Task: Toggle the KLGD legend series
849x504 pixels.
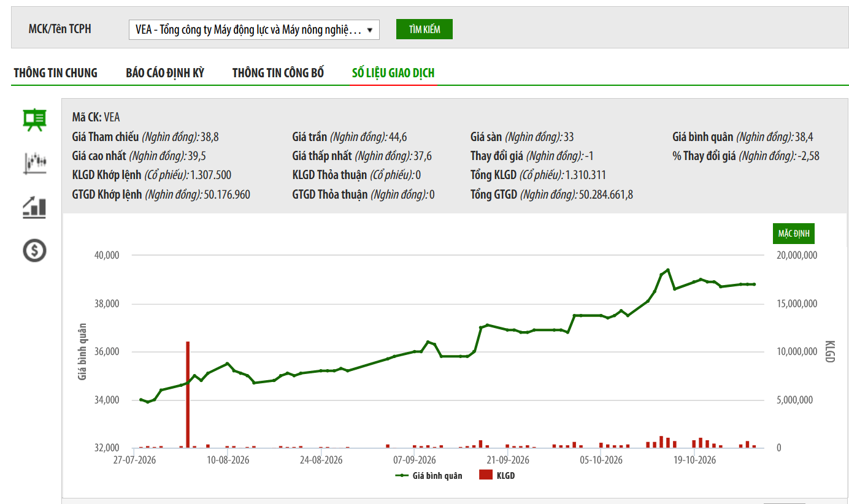Action: point(497,475)
